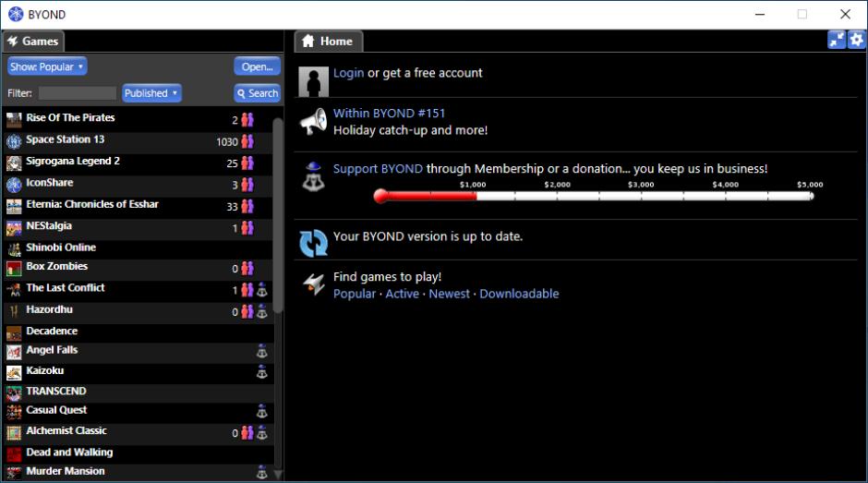Click The Last Conflict game icon
The image size is (868, 483).
(x=14, y=290)
